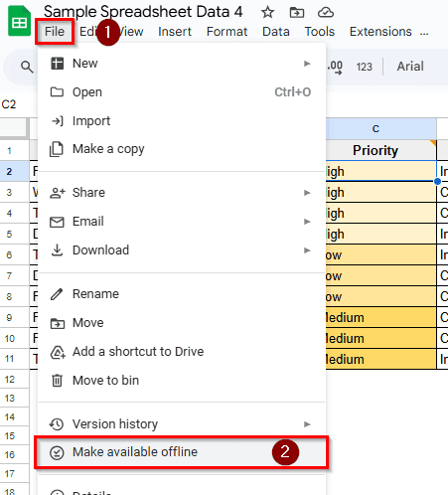
Task: Open the Format menu
Action: point(226,32)
